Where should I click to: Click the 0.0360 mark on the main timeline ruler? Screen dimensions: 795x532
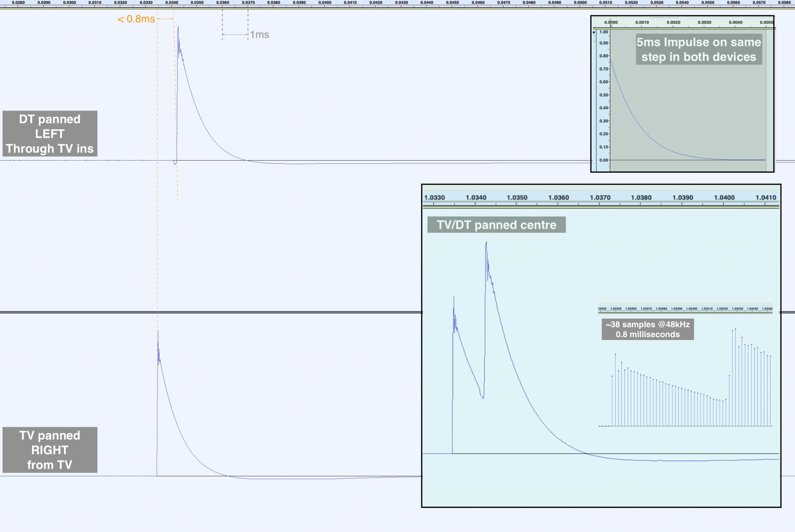[x=223, y=2]
